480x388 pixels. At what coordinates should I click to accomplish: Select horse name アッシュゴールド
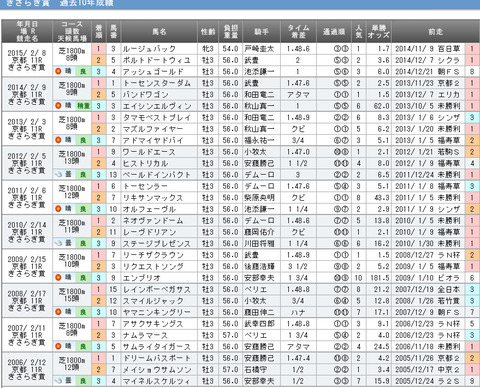(153, 72)
